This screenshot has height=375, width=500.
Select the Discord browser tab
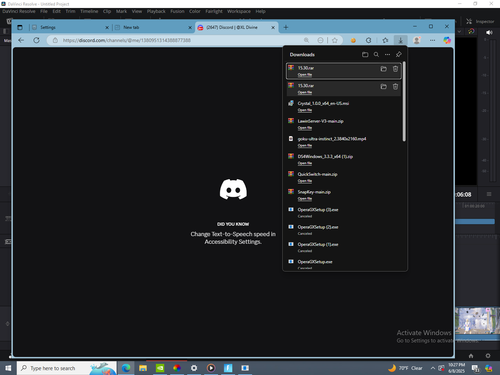[236, 27]
